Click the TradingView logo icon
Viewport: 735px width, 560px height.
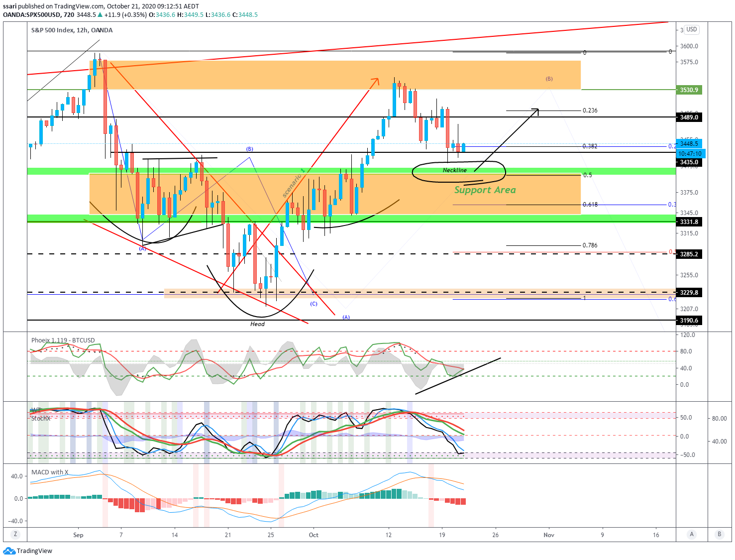(9, 551)
